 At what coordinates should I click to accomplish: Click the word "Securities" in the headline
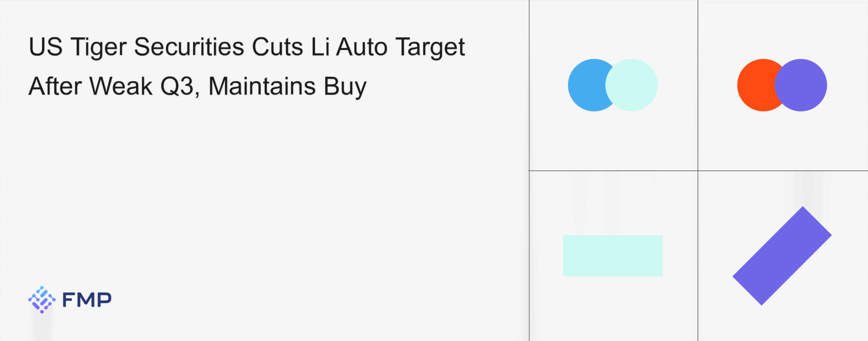coord(189,47)
